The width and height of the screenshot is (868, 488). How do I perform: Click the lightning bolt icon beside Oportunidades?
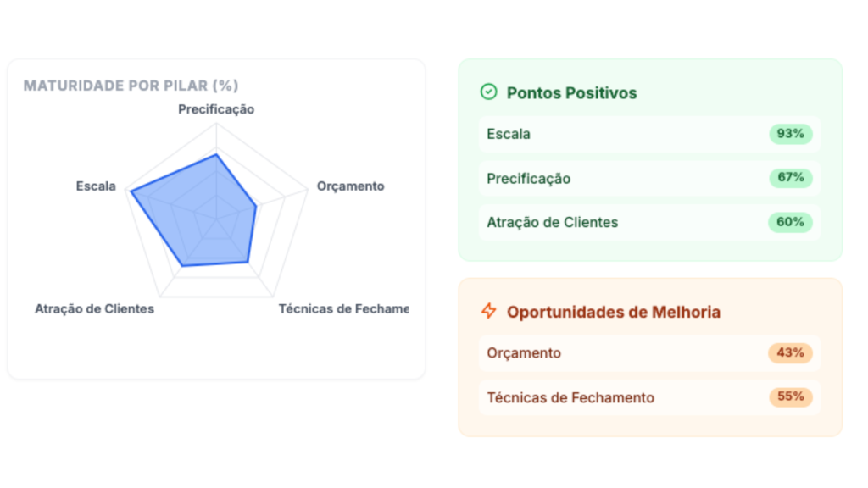pyautogui.click(x=488, y=311)
